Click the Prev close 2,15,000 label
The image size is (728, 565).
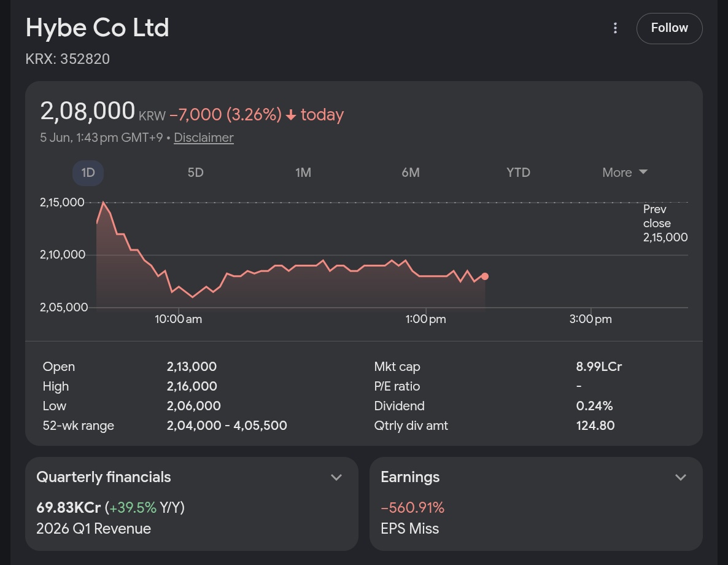coord(665,224)
